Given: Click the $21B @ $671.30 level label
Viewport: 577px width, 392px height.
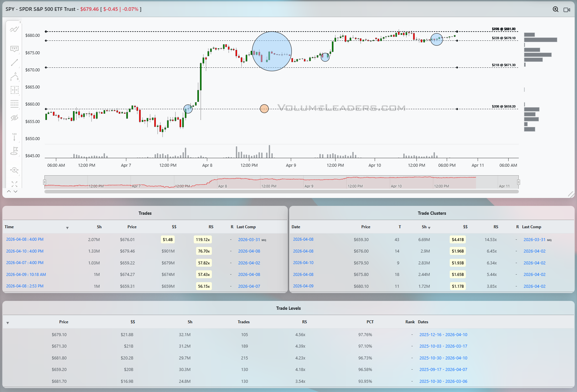Looking at the screenshot, I should 504,65.
